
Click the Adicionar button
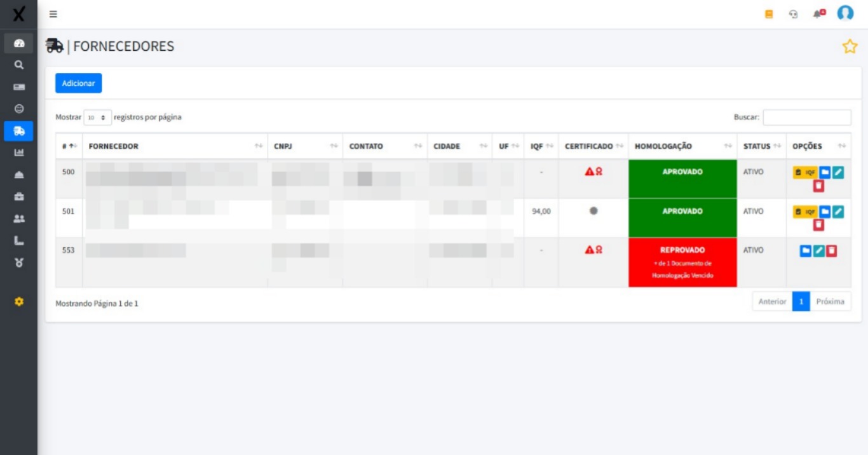[x=78, y=83]
